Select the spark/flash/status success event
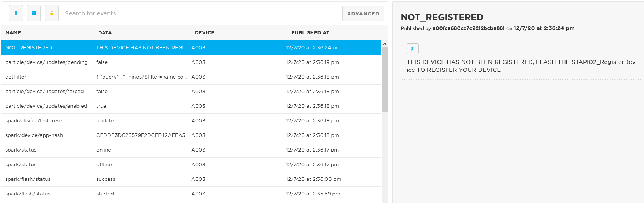The image size is (644, 203). [x=191, y=179]
